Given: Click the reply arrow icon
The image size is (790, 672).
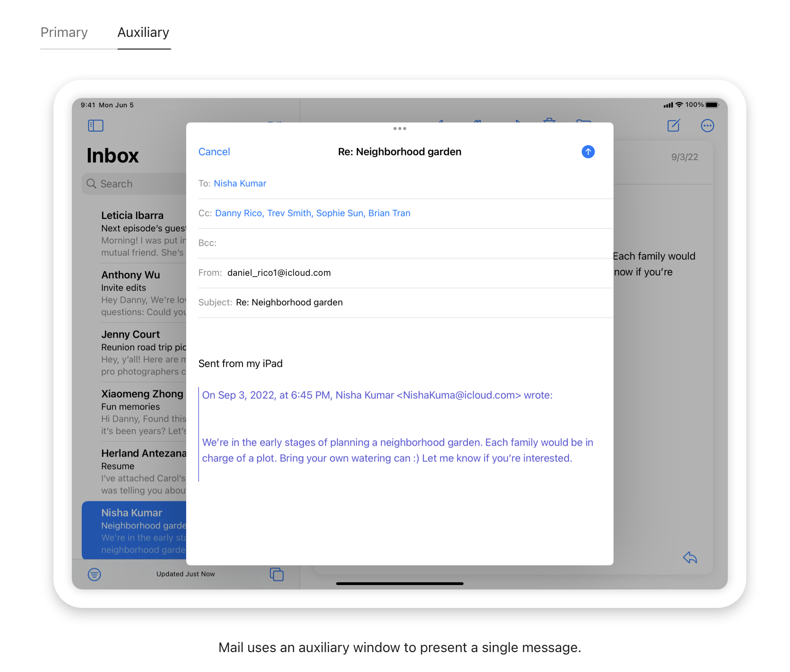Looking at the screenshot, I should pos(690,557).
